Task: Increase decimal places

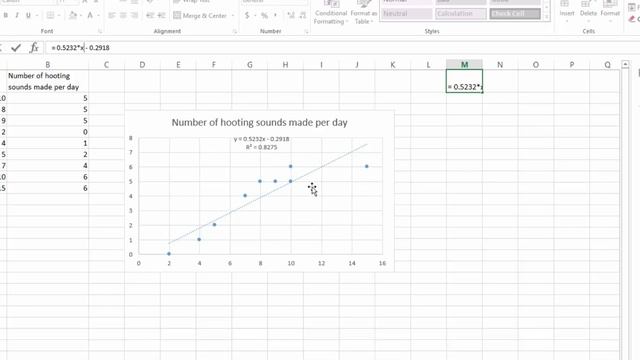Action: [291, 16]
